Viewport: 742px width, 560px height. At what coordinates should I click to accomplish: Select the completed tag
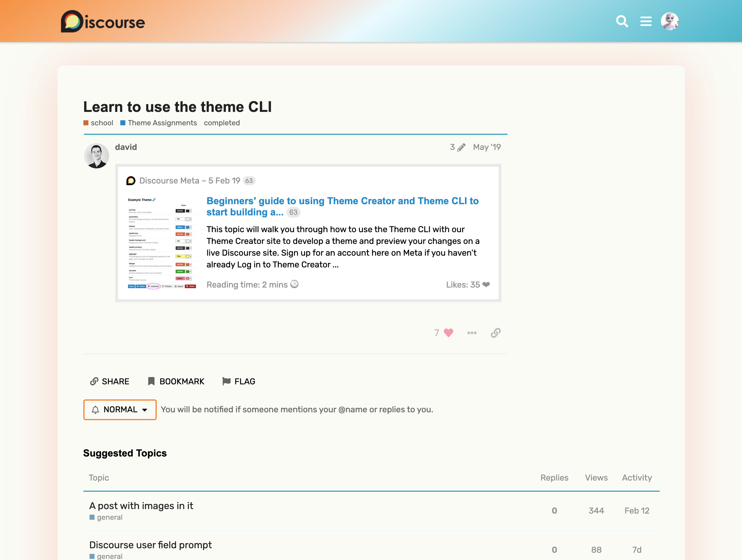[x=222, y=123]
